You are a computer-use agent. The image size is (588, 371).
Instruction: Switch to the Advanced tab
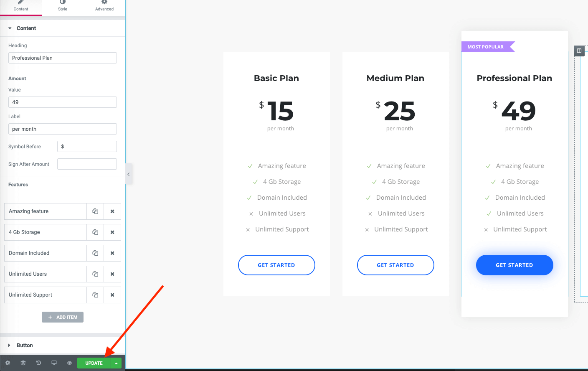[x=104, y=6]
